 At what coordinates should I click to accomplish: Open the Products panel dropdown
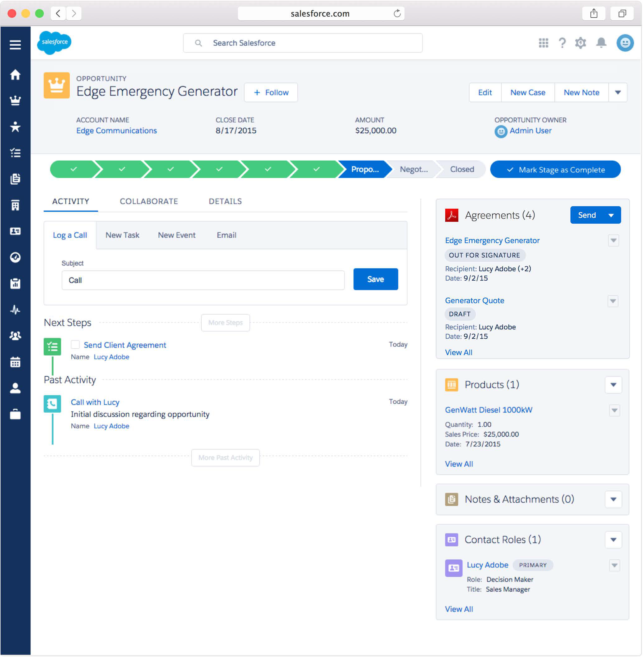pos(613,385)
